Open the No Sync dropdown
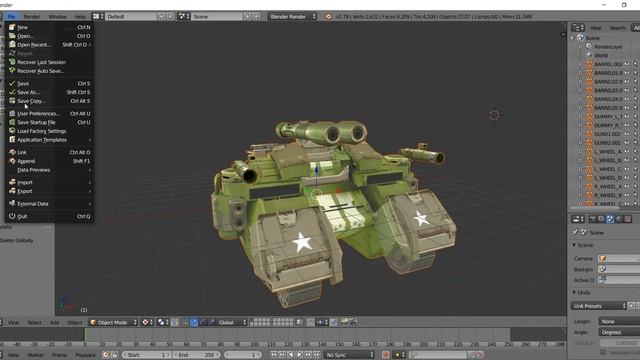This screenshot has height=360, width=640. pyautogui.click(x=349, y=355)
